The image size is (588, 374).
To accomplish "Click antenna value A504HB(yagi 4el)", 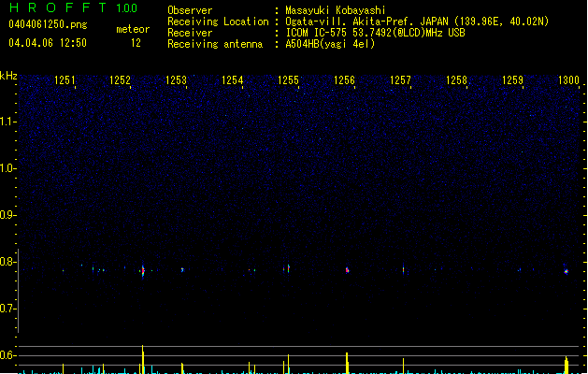I will click(330, 44).
